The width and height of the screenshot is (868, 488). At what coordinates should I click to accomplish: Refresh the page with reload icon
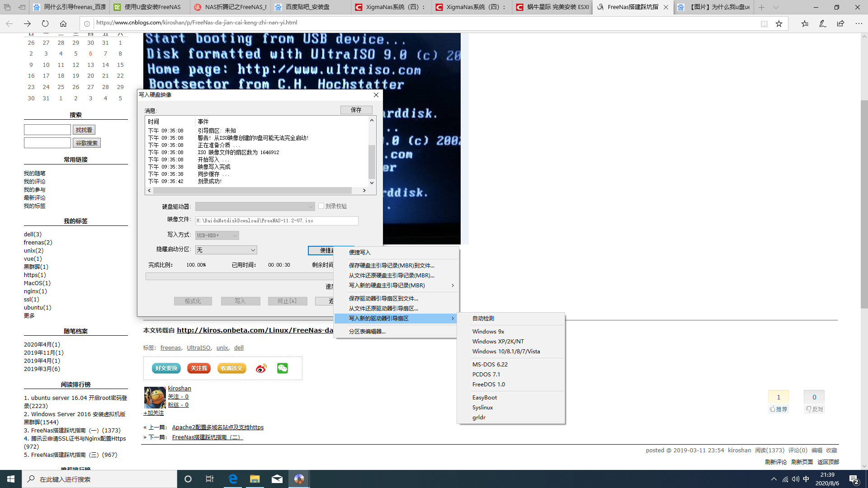[45, 23]
